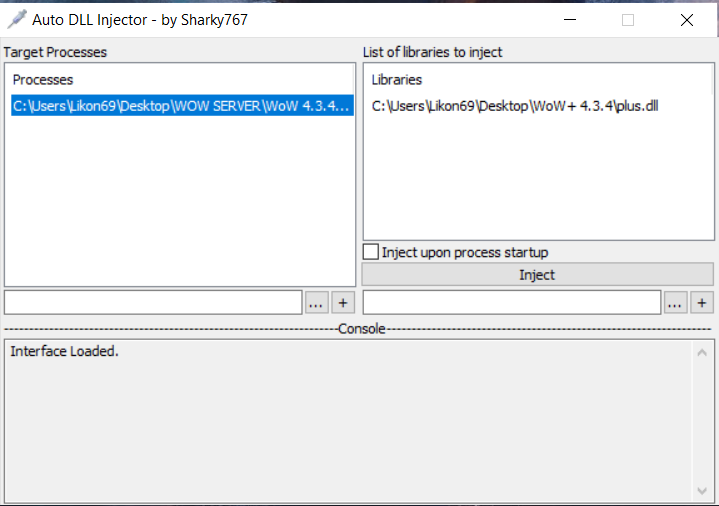Select the plus.dll library entry
Screen dimensions: 719x506
(x=514, y=106)
